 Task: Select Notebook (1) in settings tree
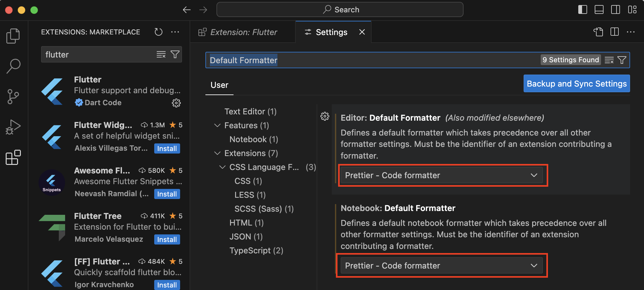[254, 139]
